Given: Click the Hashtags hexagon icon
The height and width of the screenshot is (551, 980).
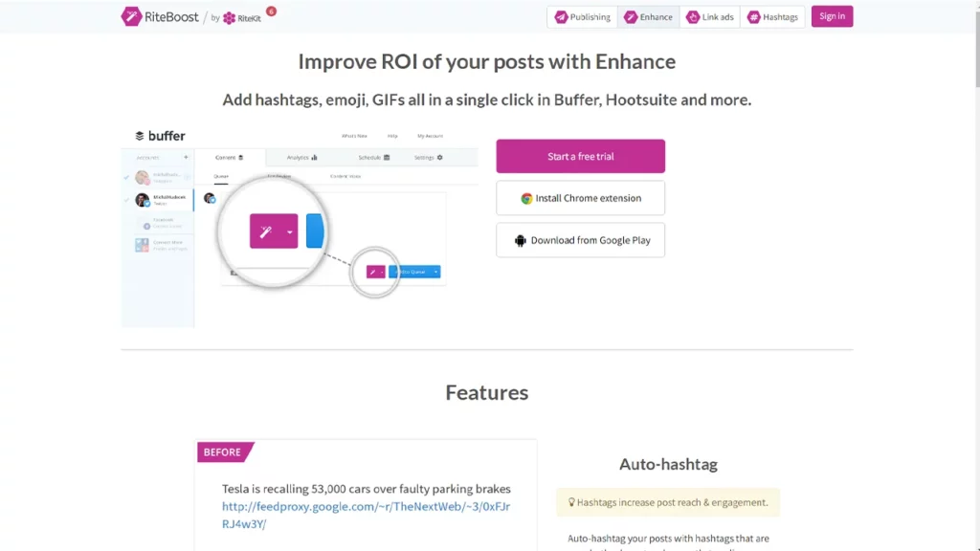Looking at the screenshot, I should [754, 17].
